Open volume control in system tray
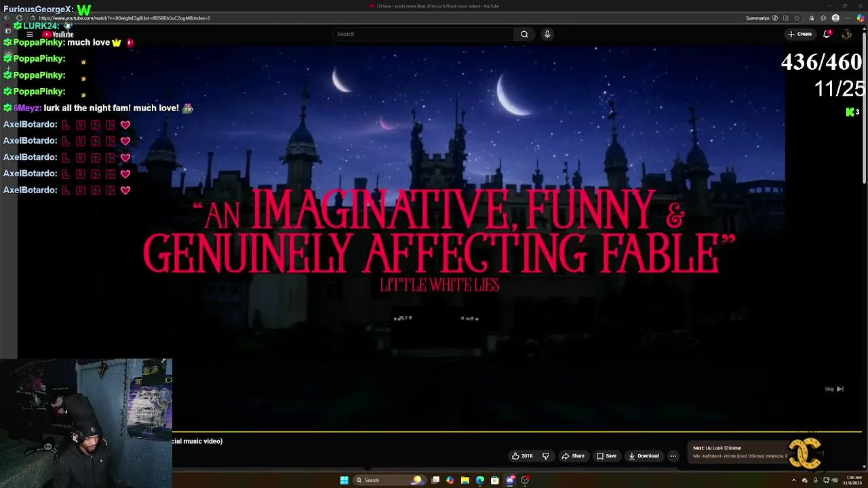Viewport: 868px width, 488px height. coord(834,480)
